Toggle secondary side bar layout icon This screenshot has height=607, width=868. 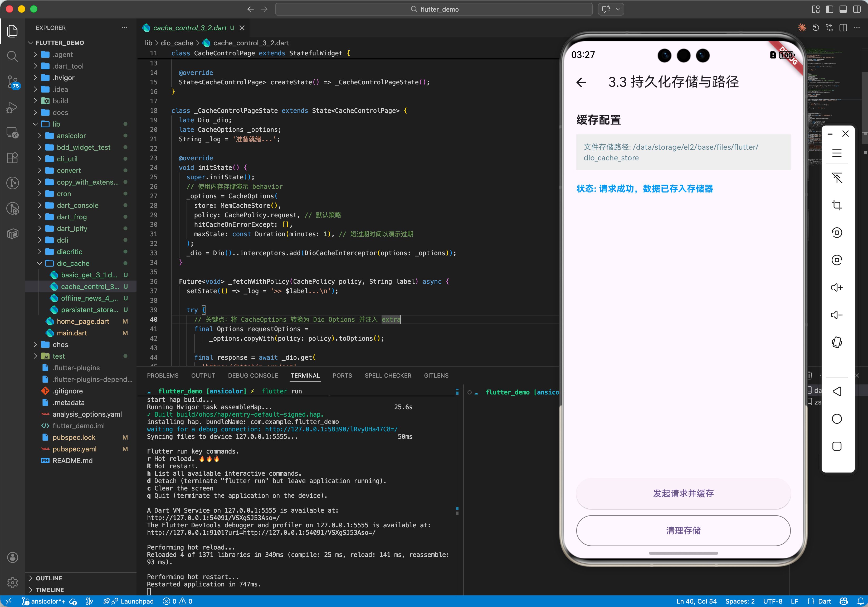pyautogui.click(x=857, y=9)
